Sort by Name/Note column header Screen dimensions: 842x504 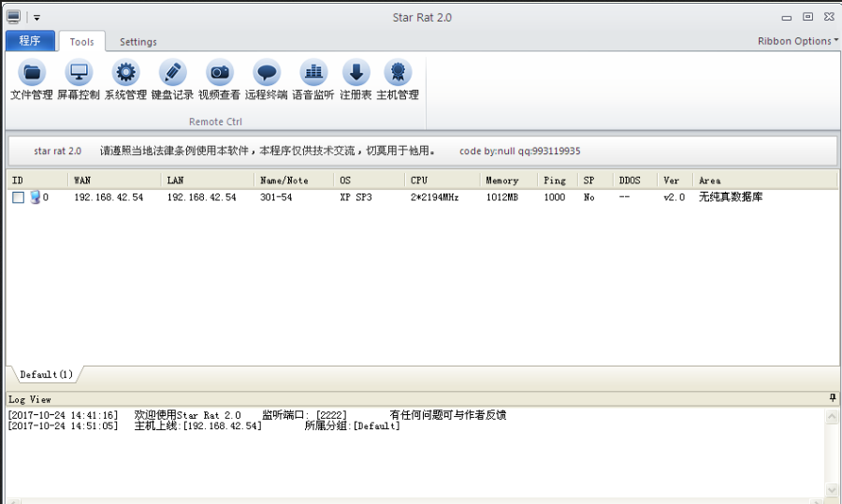coord(294,180)
